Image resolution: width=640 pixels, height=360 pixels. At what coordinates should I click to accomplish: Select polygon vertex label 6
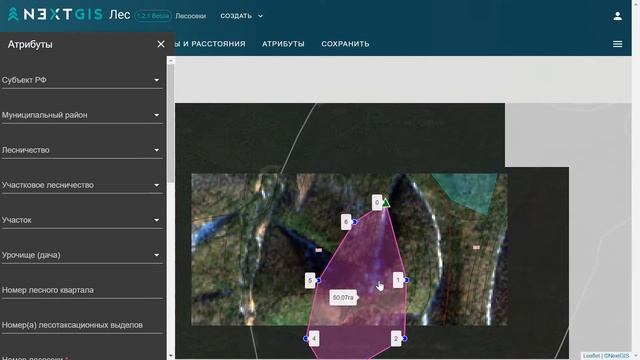[x=346, y=222]
